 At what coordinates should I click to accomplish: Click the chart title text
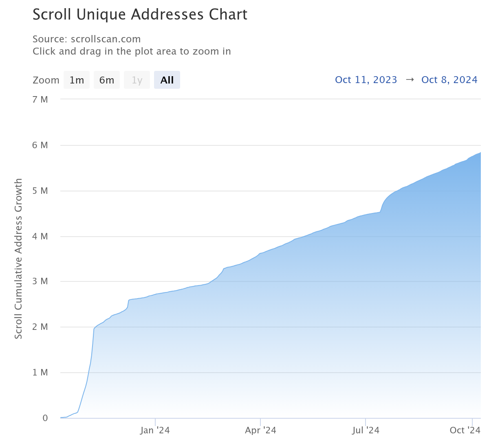140,14
